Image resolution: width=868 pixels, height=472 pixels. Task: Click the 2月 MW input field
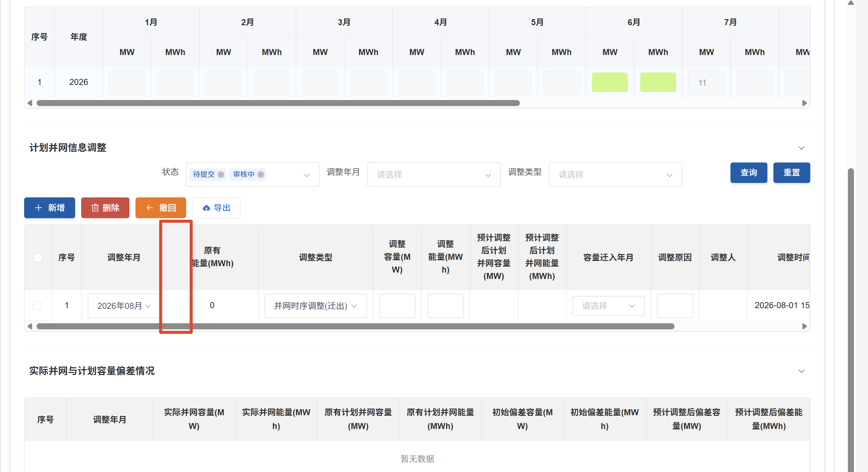click(x=223, y=82)
